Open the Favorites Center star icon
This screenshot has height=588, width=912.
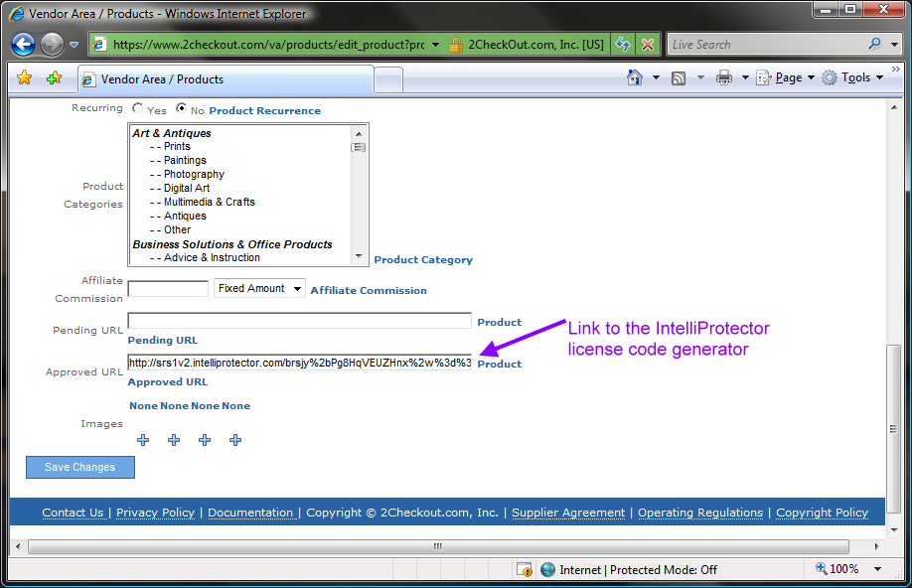click(25, 77)
